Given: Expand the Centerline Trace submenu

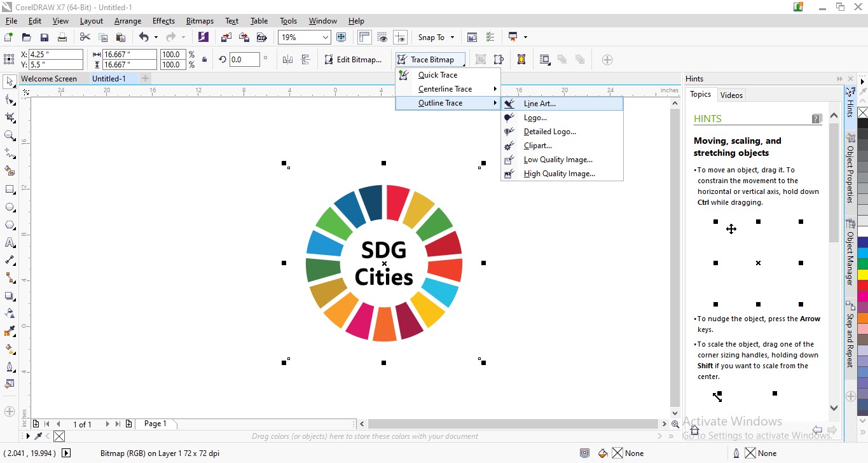Looking at the screenshot, I should click(448, 89).
